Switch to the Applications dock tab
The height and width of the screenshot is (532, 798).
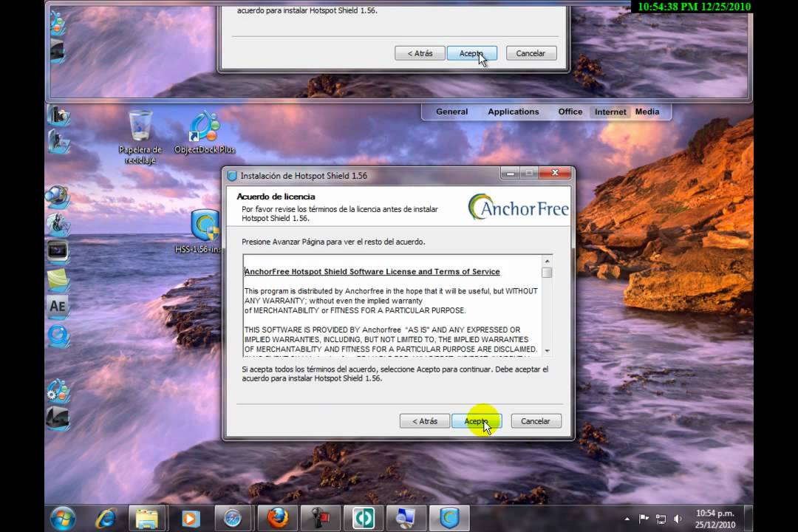(x=513, y=112)
